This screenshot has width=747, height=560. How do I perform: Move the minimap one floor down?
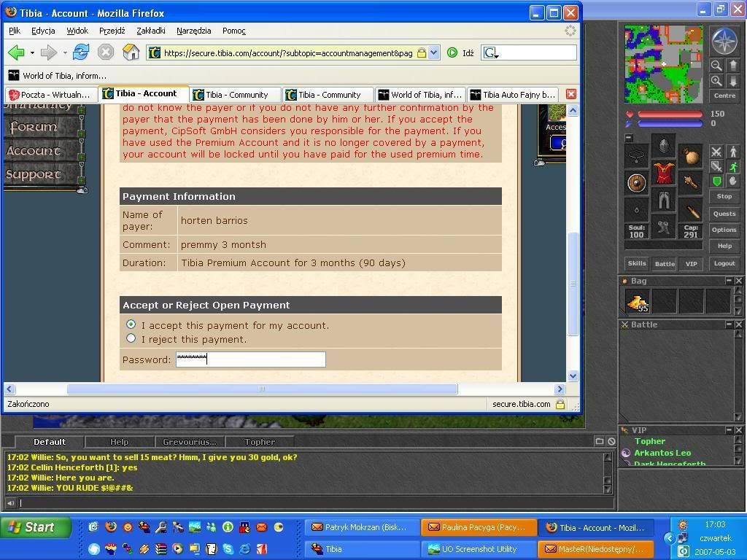(x=732, y=81)
